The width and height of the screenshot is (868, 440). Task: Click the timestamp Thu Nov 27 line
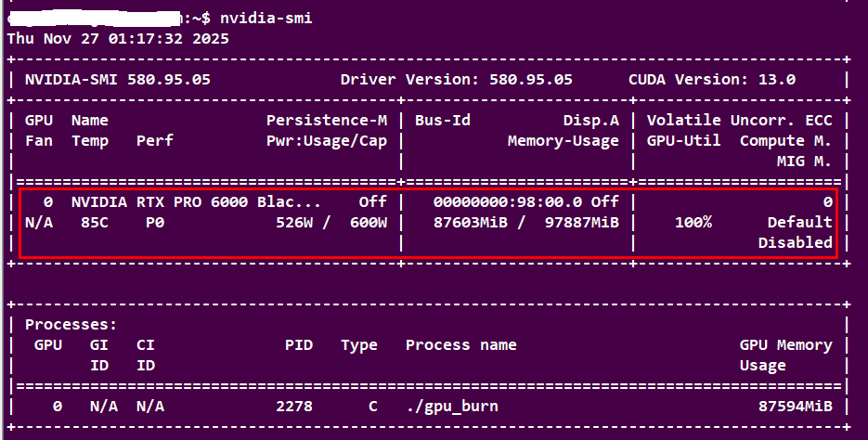coord(118,39)
